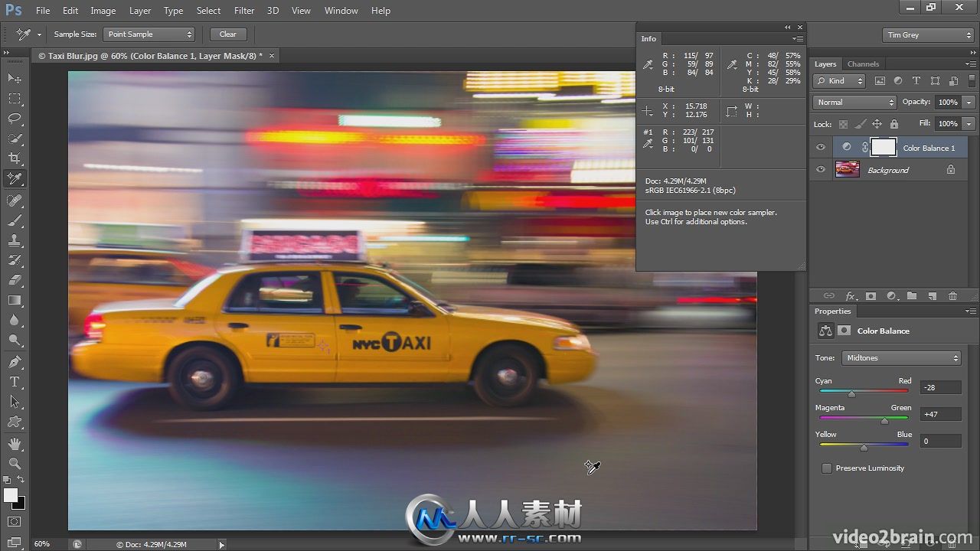Click the Delete layer trash icon
This screenshot has width=980, height=551.
(952, 296)
